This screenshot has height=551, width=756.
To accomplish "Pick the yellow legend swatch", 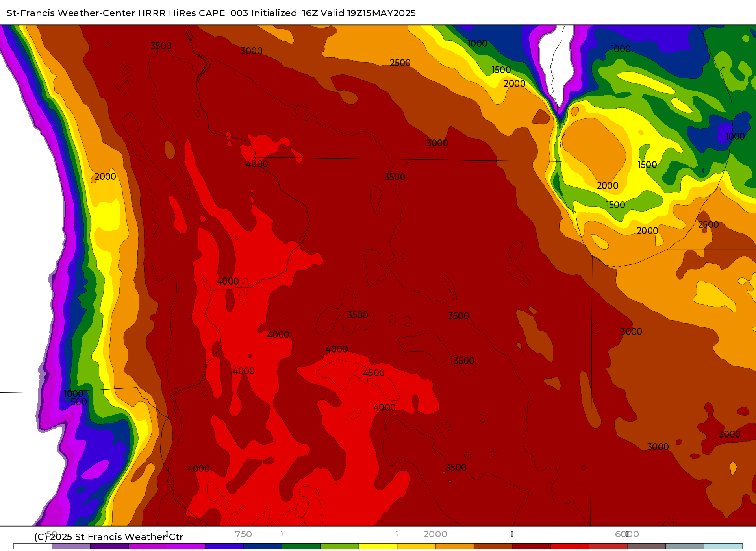I will [378, 546].
